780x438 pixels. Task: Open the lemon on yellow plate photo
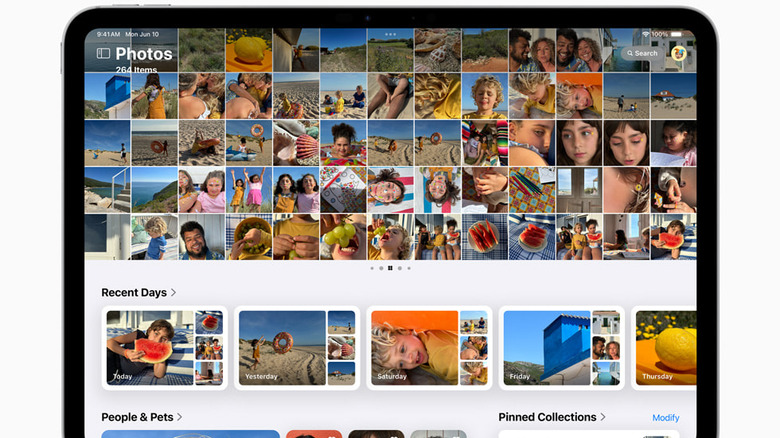tap(249, 50)
